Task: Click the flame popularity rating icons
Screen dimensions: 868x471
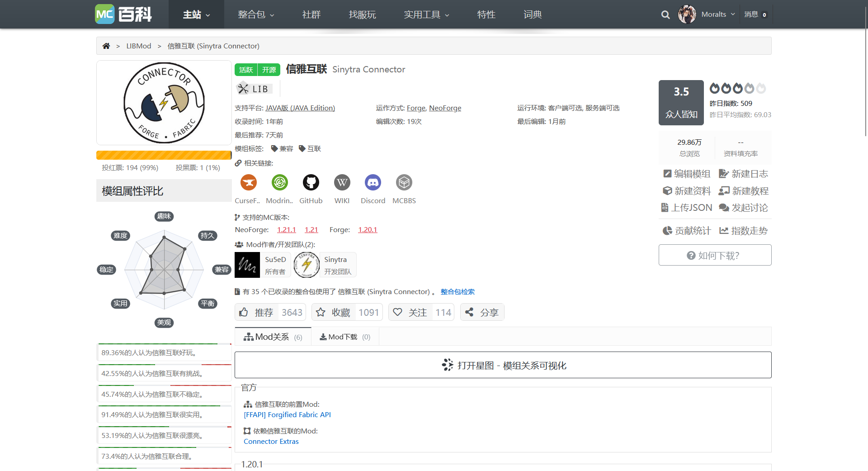Action: pos(738,88)
